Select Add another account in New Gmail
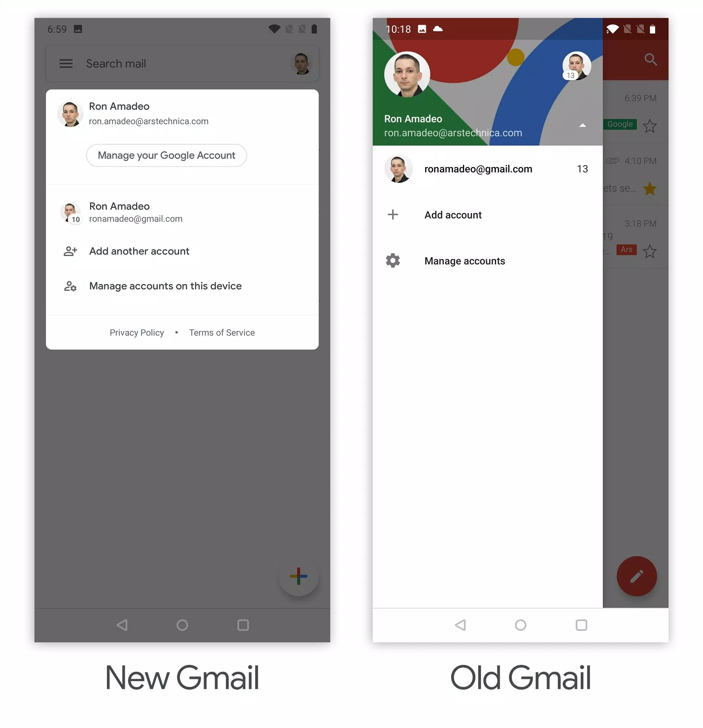The image size is (703, 728). click(x=140, y=251)
